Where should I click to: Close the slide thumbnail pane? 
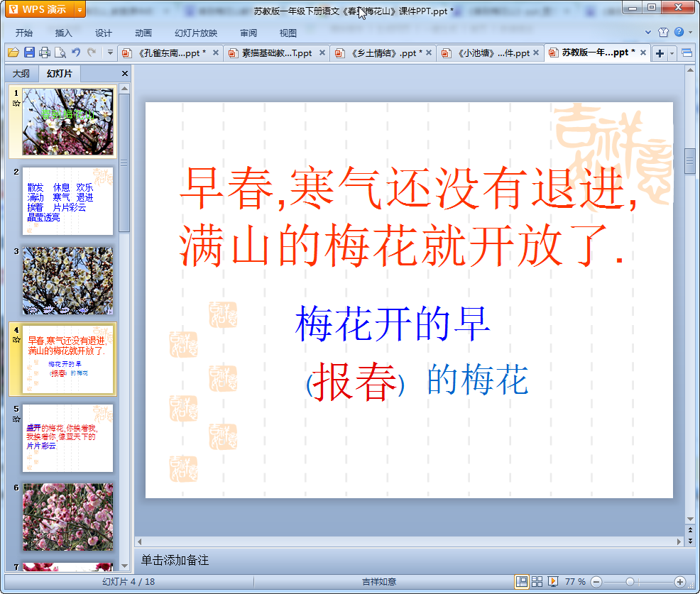pyautogui.click(x=124, y=74)
